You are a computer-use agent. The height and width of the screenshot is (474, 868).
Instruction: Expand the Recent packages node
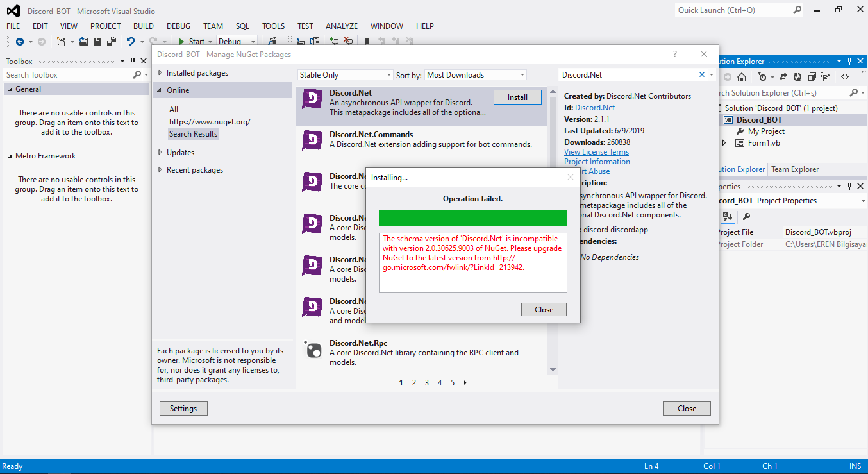160,170
